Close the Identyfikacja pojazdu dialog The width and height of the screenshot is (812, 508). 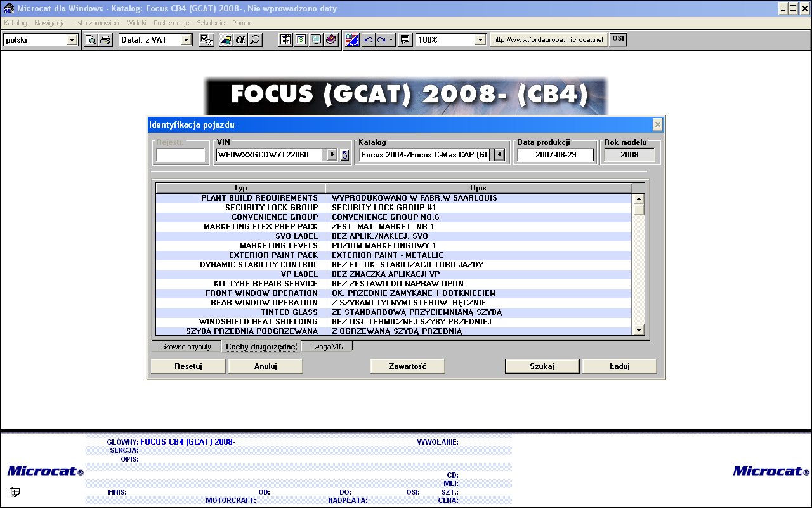tap(658, 124)
